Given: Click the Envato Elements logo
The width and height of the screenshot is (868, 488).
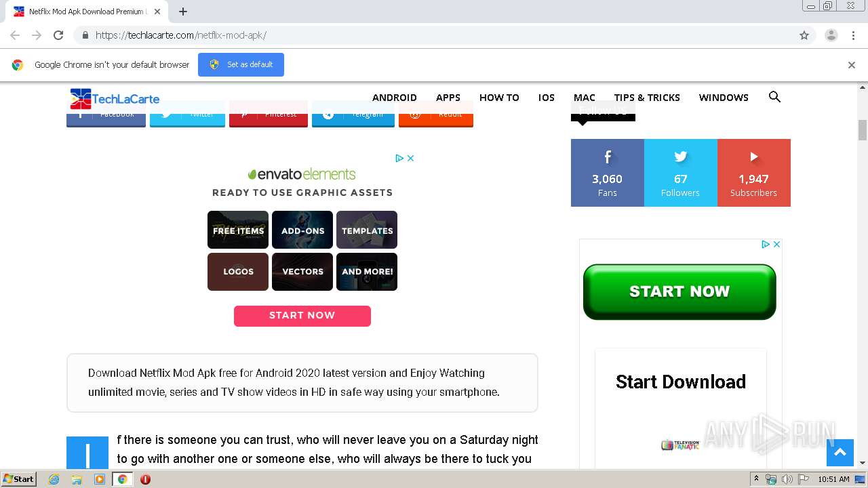Looking at the screenshot, I should (302, 174).
